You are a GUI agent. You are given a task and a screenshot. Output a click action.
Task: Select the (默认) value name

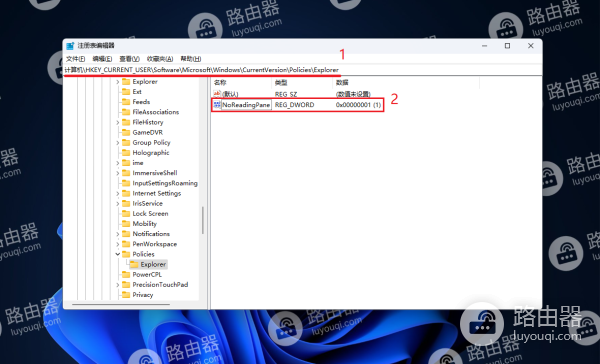coord(230,94)
